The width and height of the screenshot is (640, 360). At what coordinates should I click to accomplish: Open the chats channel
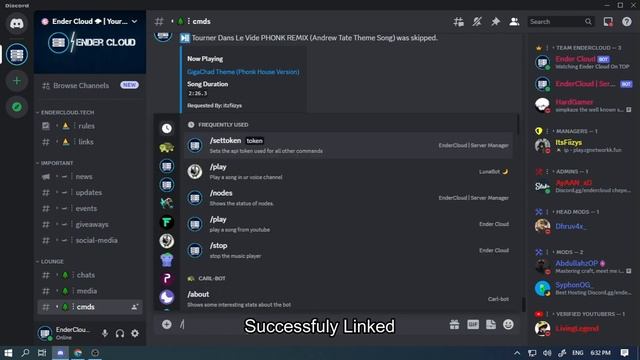[x=90, y=275]
